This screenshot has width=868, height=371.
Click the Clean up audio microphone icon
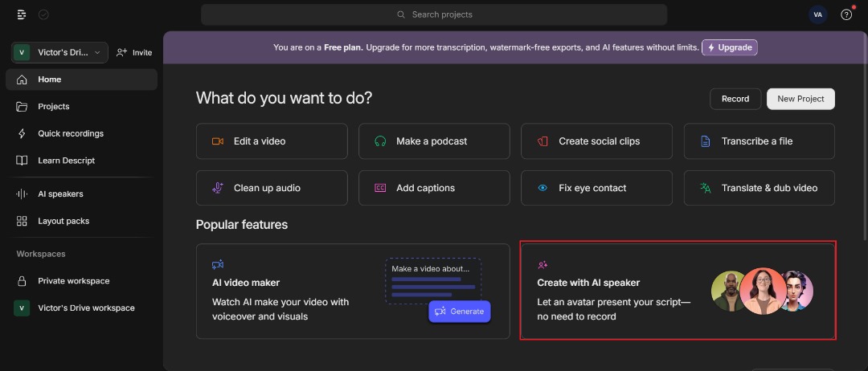(218, 188)
